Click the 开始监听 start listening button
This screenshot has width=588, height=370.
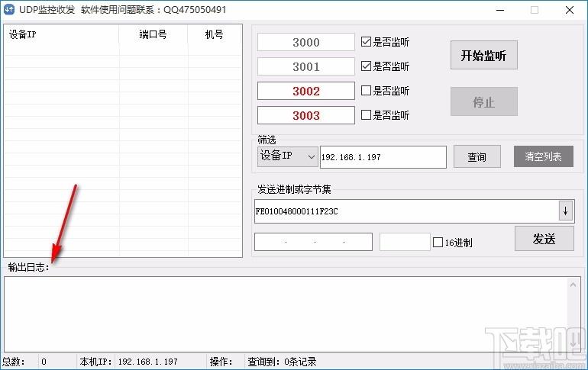(x=483, y=55)
